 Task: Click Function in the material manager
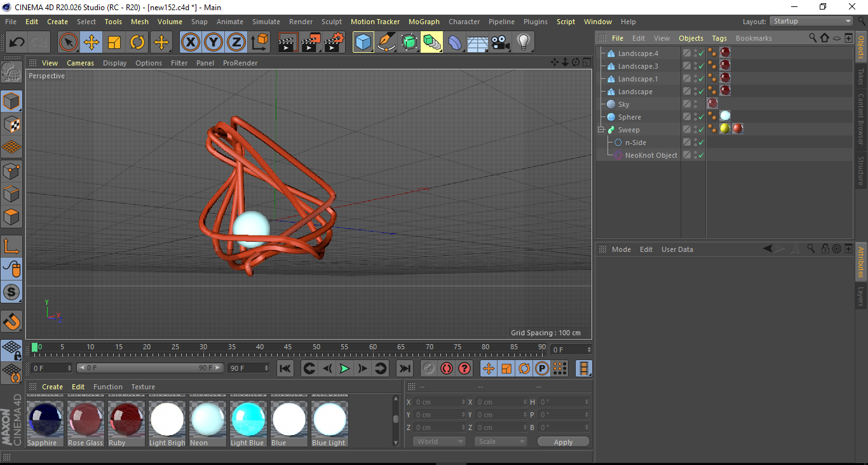click(x=108, y=387)
